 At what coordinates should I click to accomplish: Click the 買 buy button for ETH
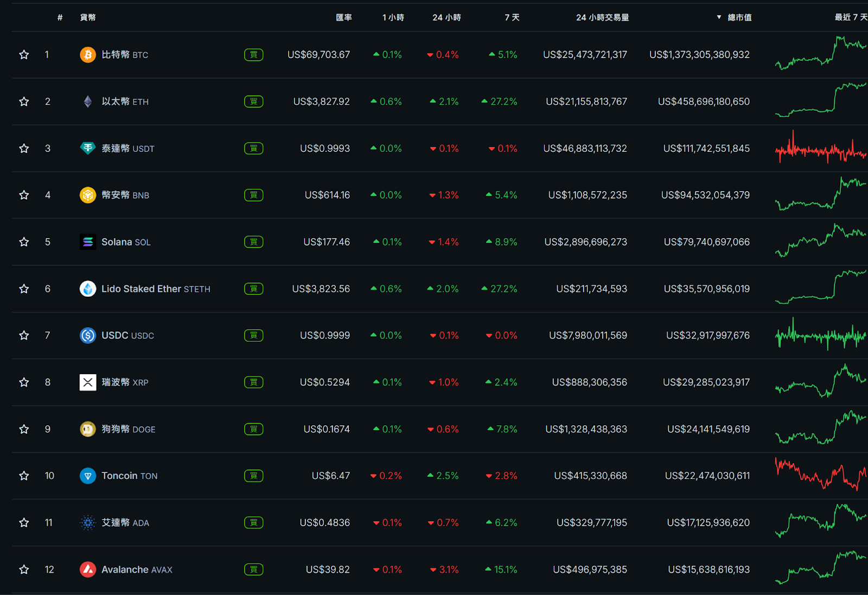click(254, 101)
